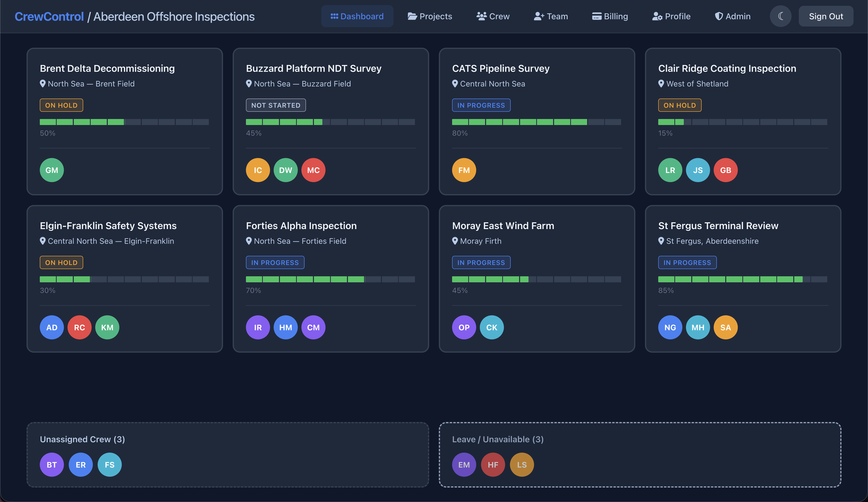Viewport: 868px width, 502px height.
Task: Click IN PROGRESS badge on CATS Pipeline
Action: 481,105
